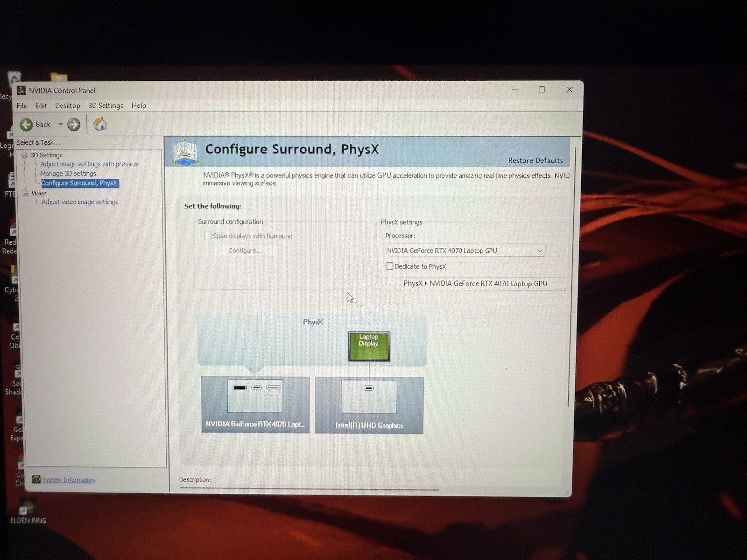Open the File menu
This screenshot has width=747, height=560.
click(x=22, y=105)
